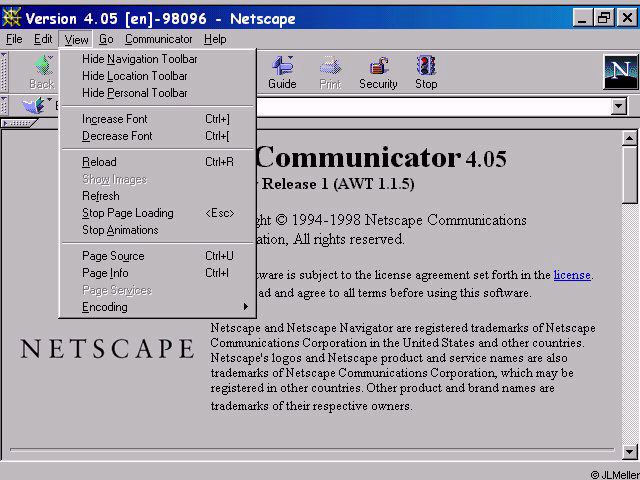Open the Go menu

106,39
